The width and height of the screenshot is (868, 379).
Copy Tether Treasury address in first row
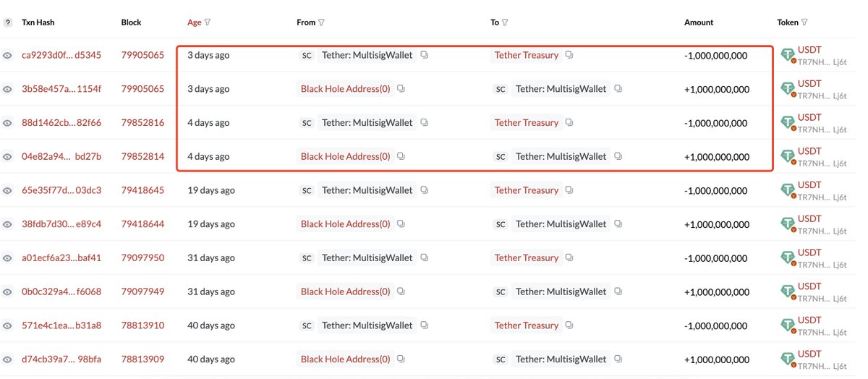569,55
